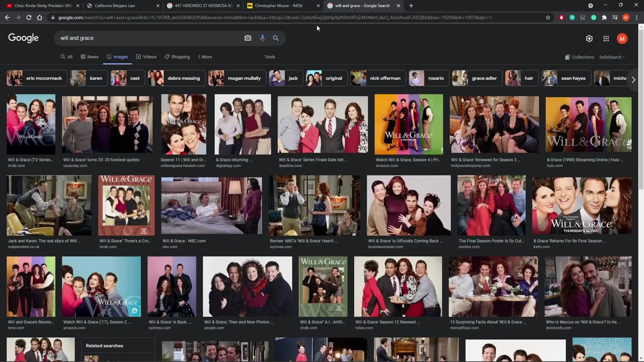Open Google account avatar M

622,39
